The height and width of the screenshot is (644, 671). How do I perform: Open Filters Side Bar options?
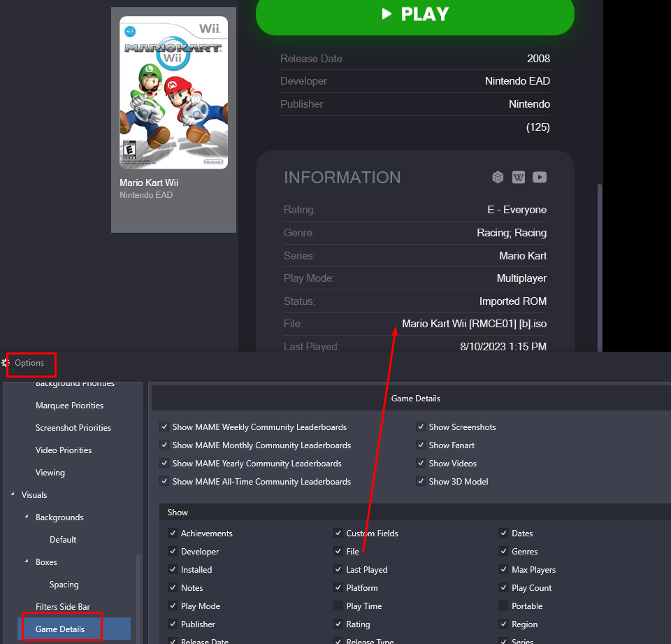pos(63,607)
